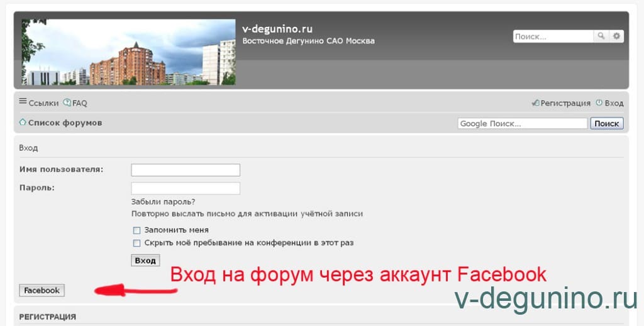Go to Список форумов breadcrumb
This screenshot has height=326, width=644.
click(x=65, y=122)
